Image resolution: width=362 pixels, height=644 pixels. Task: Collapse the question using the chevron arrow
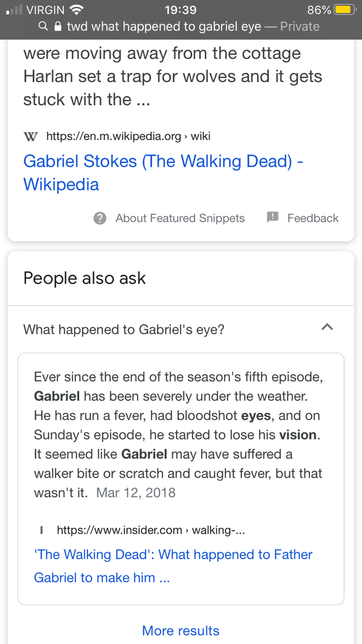click(327, 328)
